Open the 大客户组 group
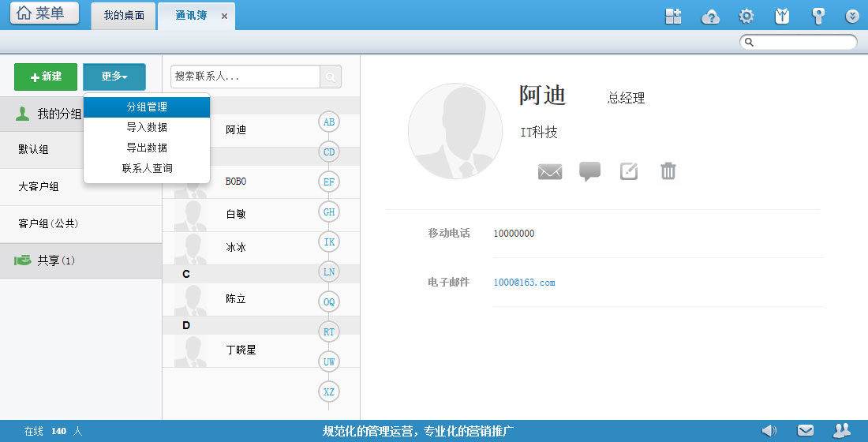868x442 pixels. pyautogui.click(x=39, y=187)
